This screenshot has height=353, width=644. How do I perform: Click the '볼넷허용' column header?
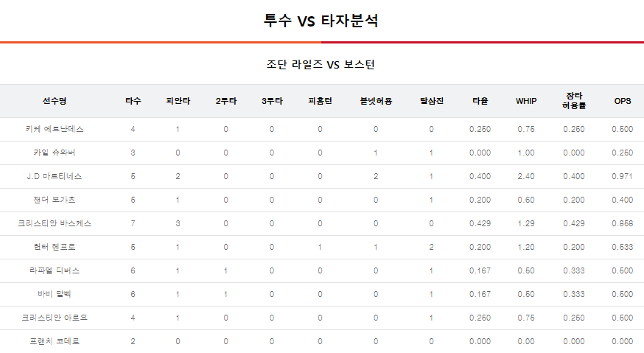click(376, 101)
